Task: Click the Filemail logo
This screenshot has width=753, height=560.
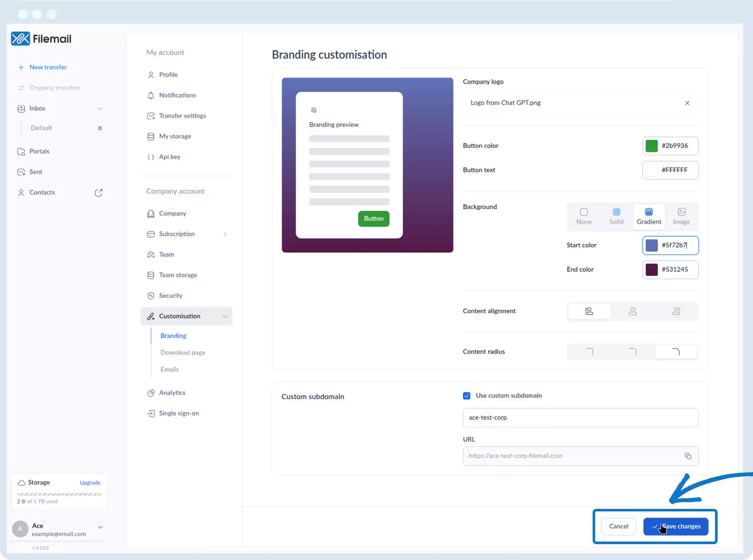Action: (41, 38)
